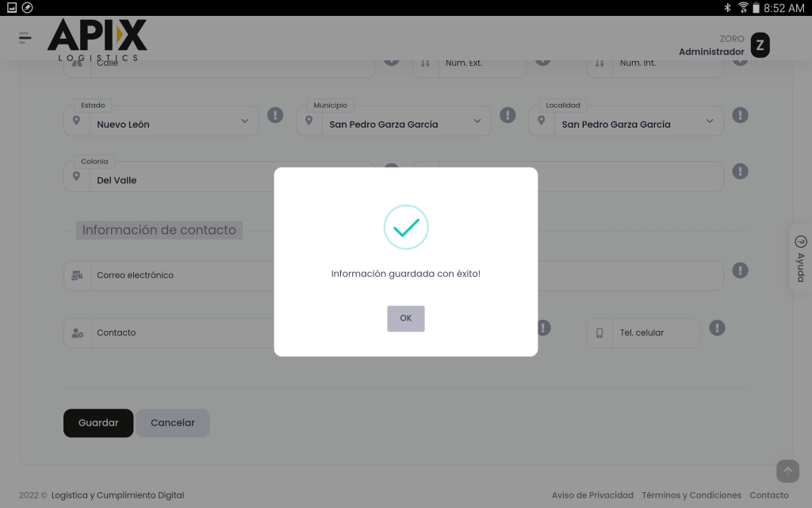Click the info icon beside Municipio
Image resolution: width=812 pixels, height=508 pixels.
(507, 115)
